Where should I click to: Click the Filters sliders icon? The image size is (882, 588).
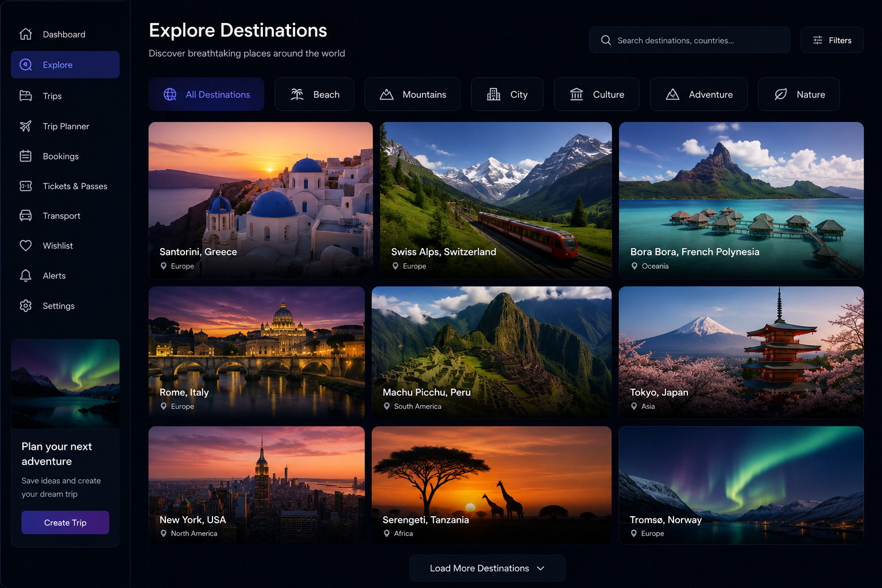tap(818, 40)
